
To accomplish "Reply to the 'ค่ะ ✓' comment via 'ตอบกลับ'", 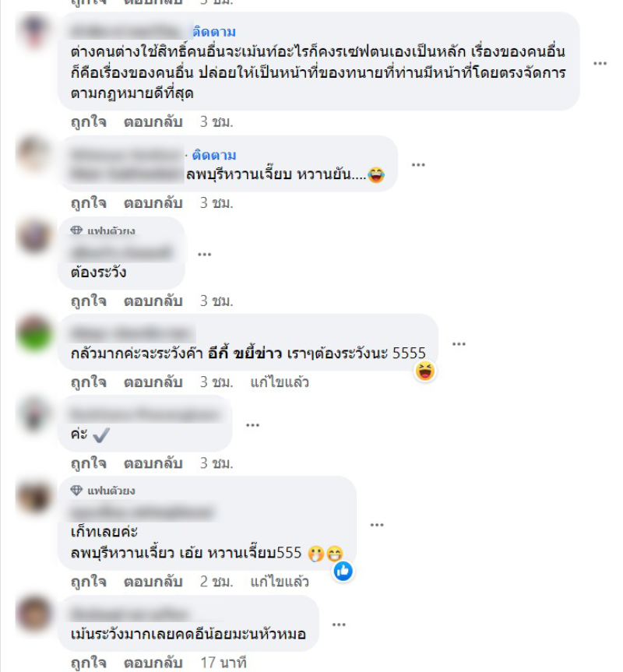I will pos(153,463).
